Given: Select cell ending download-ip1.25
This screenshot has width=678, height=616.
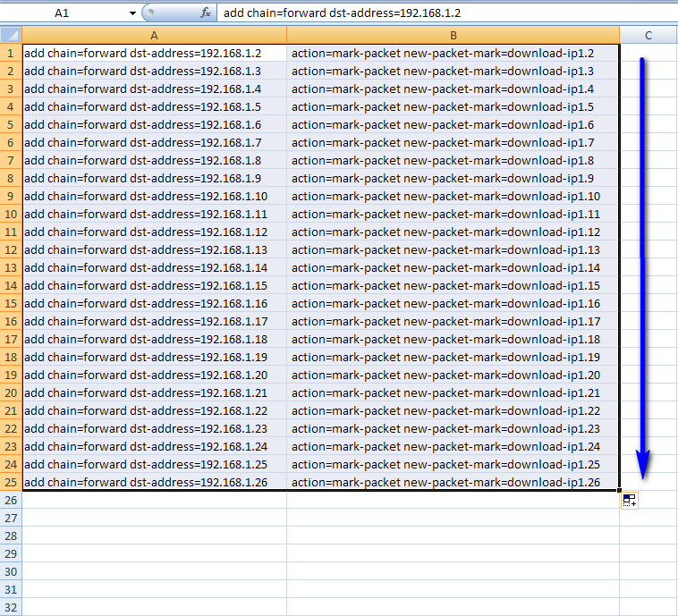Looking at the screenshot, I should (453, 464).
